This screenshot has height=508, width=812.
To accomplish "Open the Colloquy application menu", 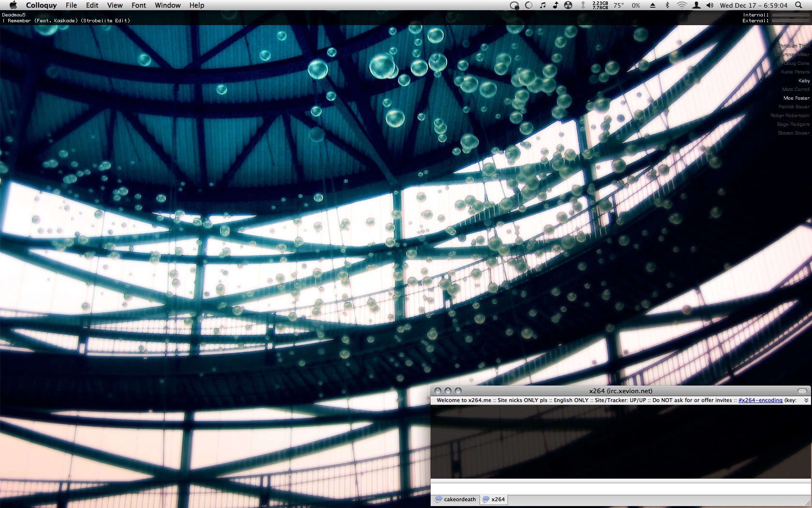I will click(41, 5).
